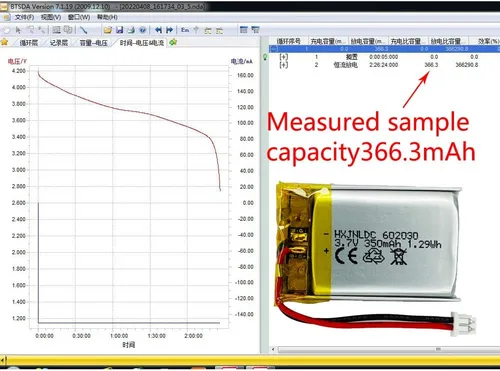Click the copy icon left of line tool

point(68,30)
